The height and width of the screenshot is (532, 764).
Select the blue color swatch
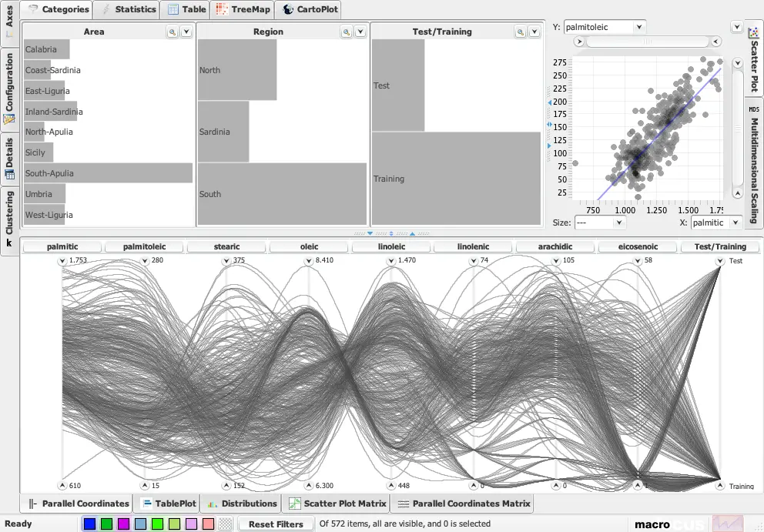pos(90,524)
